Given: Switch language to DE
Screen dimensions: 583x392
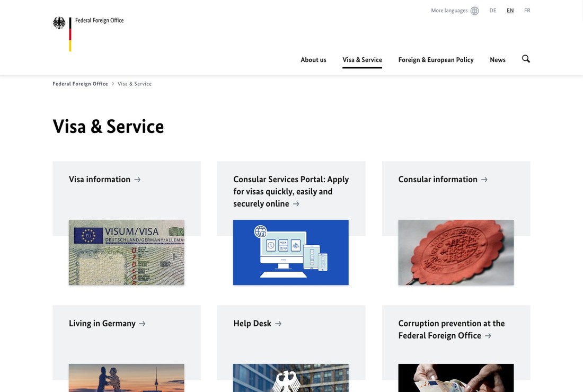Looking at the screenshot, I should click(493, 11).
